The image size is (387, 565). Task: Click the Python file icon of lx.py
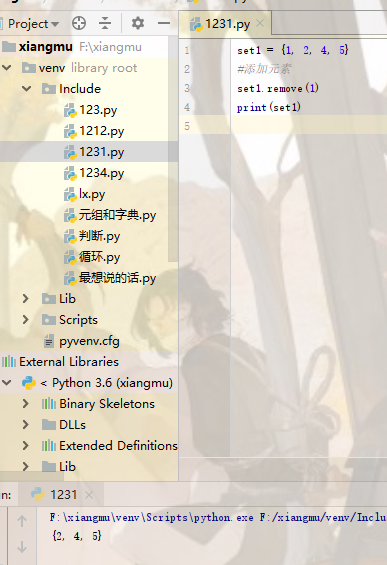70,195
